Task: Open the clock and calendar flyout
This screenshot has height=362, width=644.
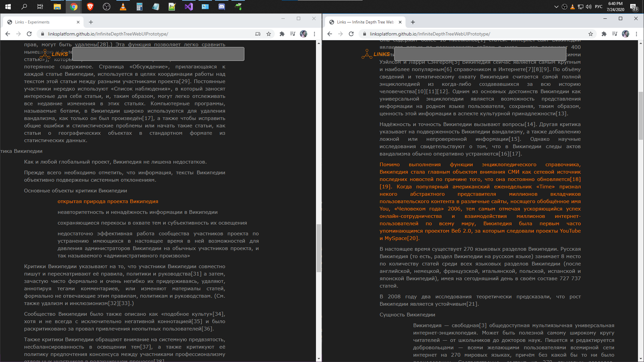Action: coord(615,7)
